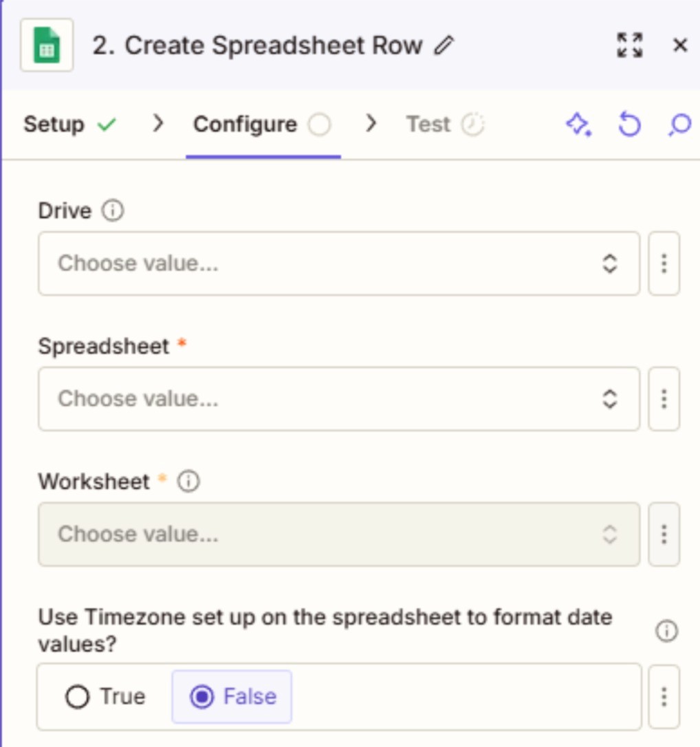Select the False radio option
This screenshot has width=700, height=747.
click(203, 697)
